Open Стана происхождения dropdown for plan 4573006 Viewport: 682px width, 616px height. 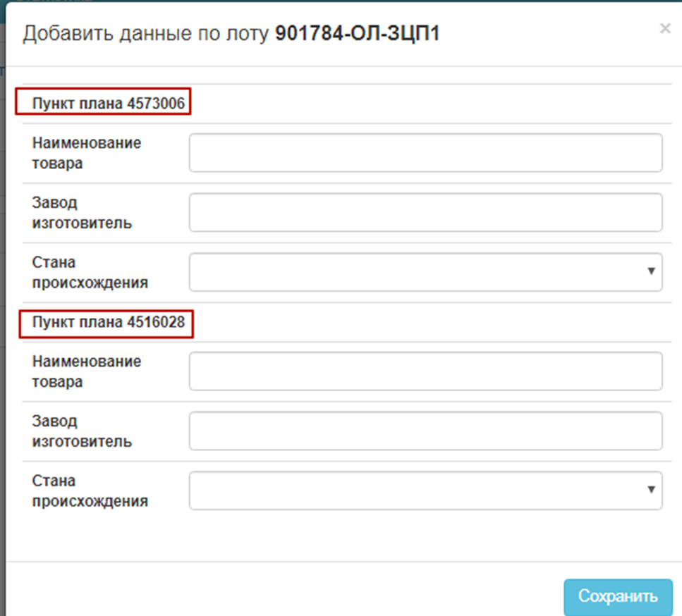coord(426,271)
